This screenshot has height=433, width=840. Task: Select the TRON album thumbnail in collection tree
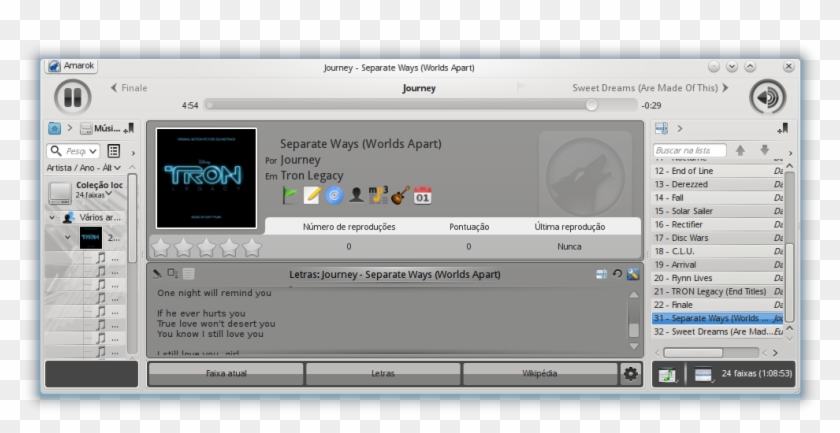coord(91,237)
